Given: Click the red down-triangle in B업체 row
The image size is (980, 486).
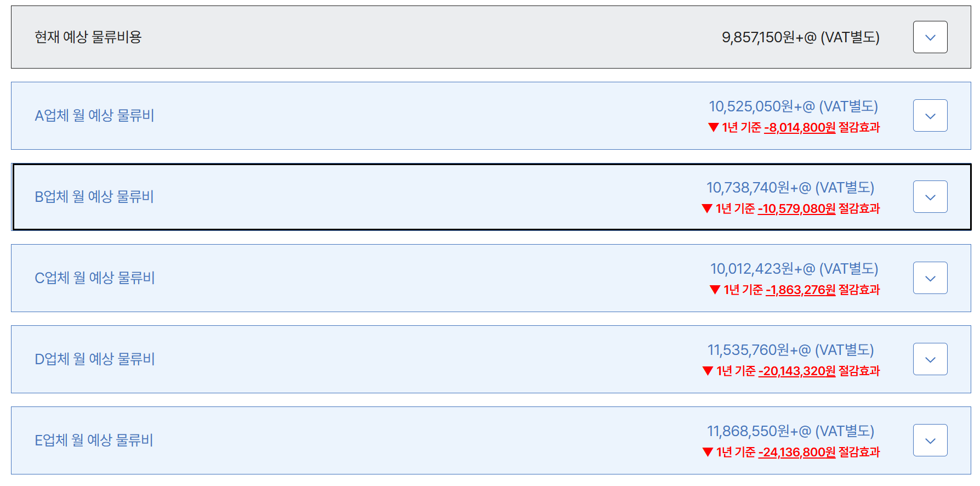Looking at the screenshot, I should coord(707,209).
